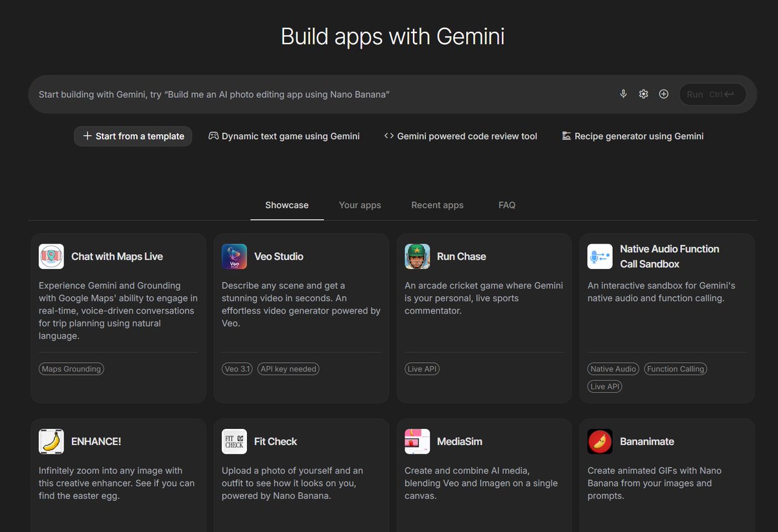
Task: Open the MediaSim title
Action: pos(460,441)
